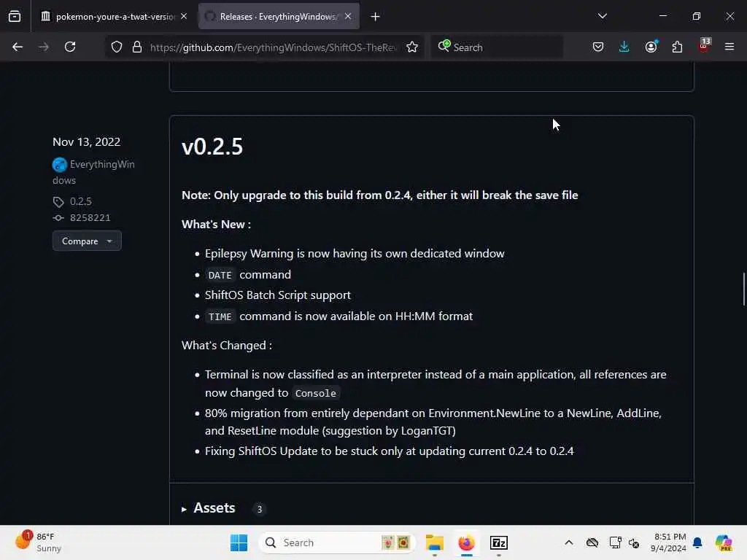Viewport: 747px width, 560px height.
Task: Bookmark this page with star
Action: click(412, 47)
